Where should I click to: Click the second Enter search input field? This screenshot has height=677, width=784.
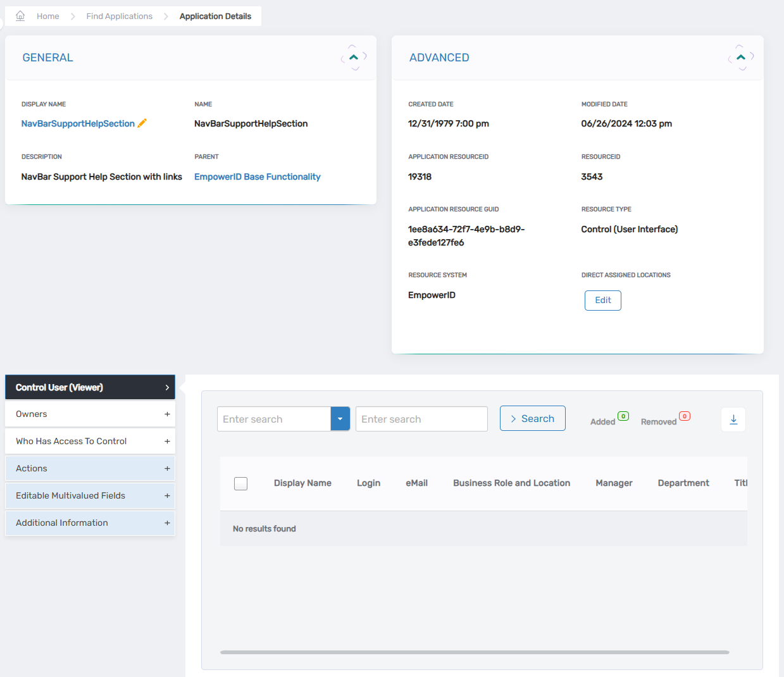click(421, 419)
